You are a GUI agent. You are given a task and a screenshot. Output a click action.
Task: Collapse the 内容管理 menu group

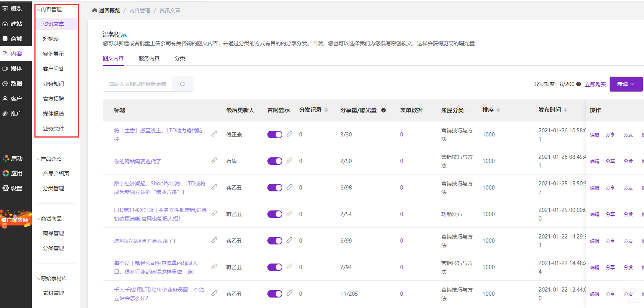(51, 9)
